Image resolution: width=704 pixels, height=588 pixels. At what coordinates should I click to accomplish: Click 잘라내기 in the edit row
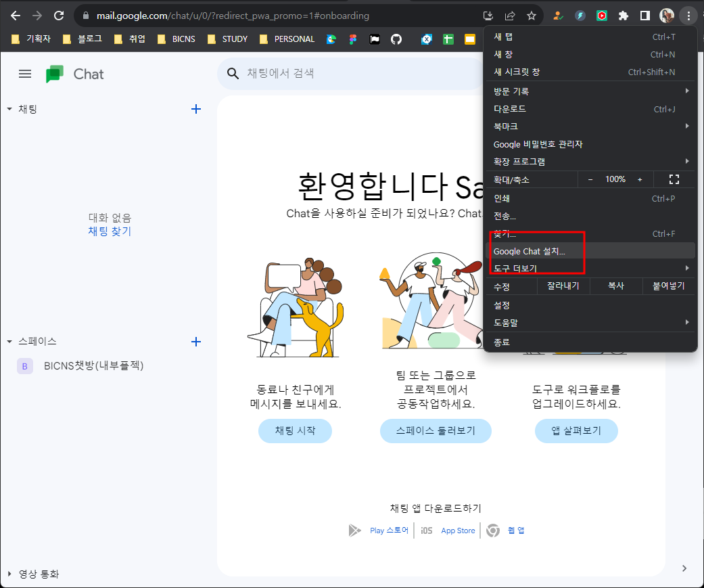pos(563,286)
